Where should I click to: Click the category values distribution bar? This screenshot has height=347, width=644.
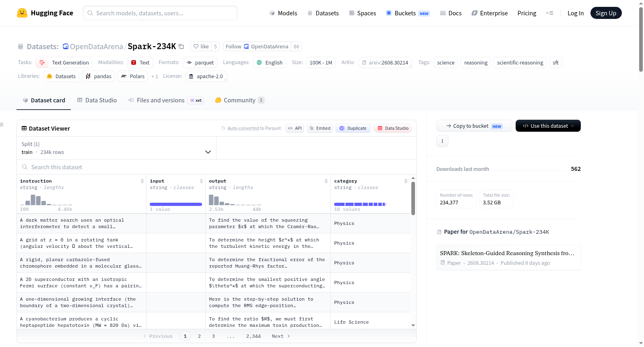point(360,204)
